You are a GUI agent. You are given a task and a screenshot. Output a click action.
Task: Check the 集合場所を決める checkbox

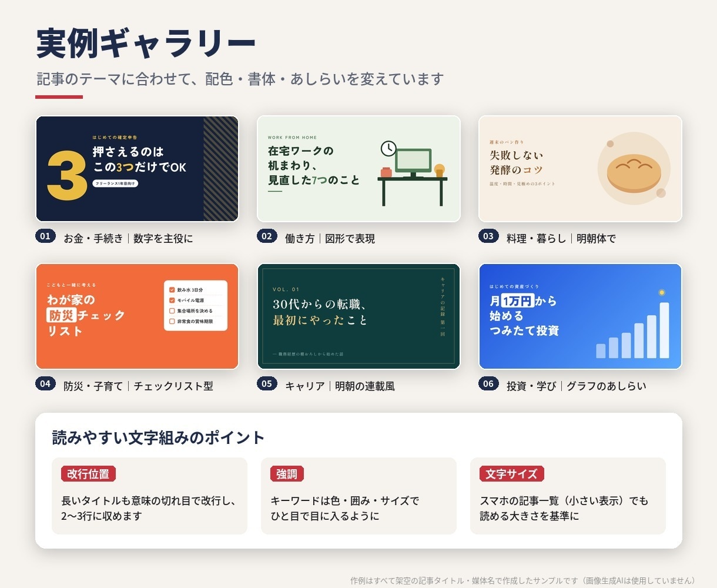click(x=172, y=311)
